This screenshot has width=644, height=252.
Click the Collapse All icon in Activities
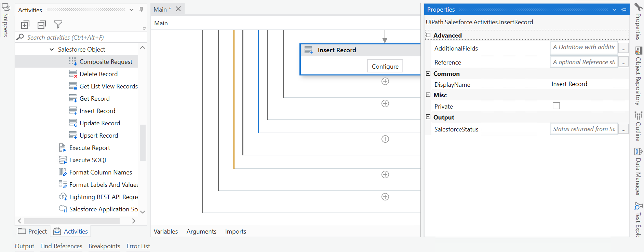[42, 25]
